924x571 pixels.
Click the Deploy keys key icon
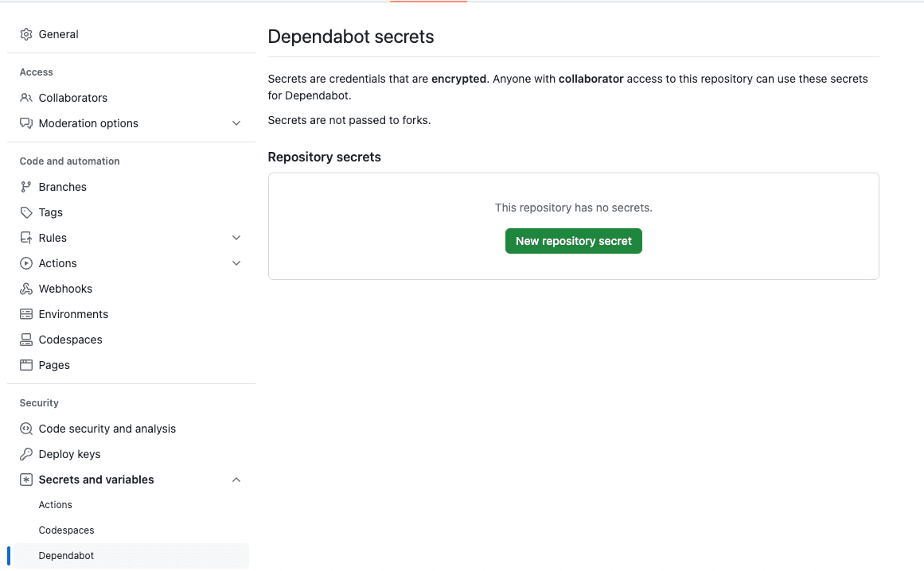tap(26, 454)
